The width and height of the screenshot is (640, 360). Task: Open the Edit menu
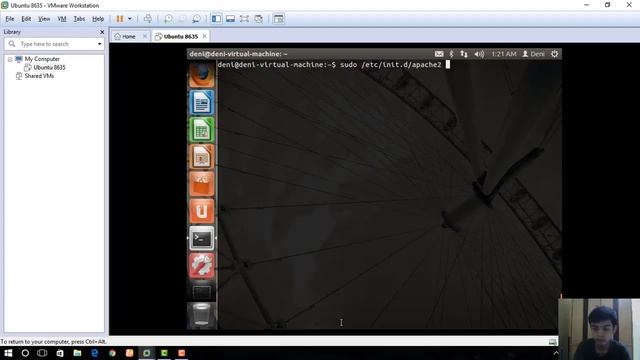point(26,19)
